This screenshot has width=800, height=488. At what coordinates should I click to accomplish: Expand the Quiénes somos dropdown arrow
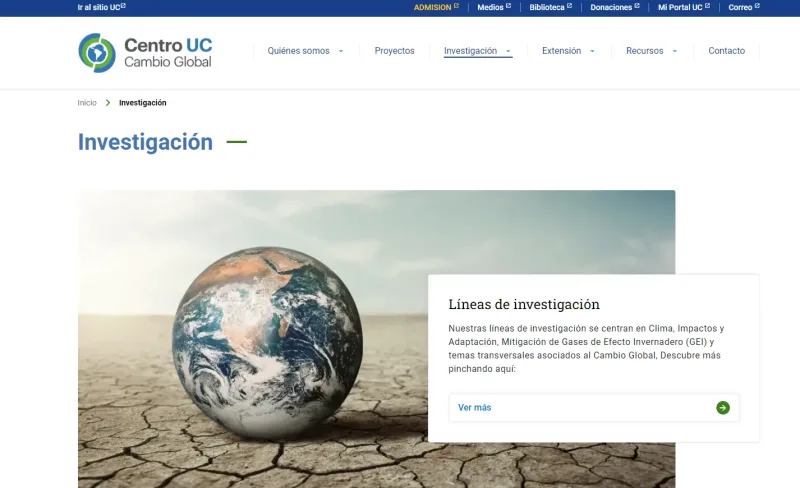pyautogui.click(x=341, y=51)
